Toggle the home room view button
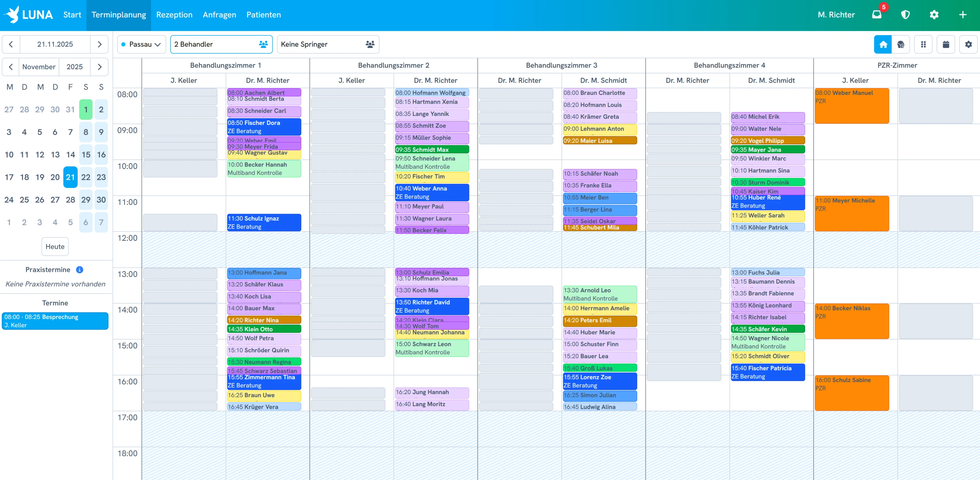Viewport: 980px width, 480px height. [x=883, y=44]
